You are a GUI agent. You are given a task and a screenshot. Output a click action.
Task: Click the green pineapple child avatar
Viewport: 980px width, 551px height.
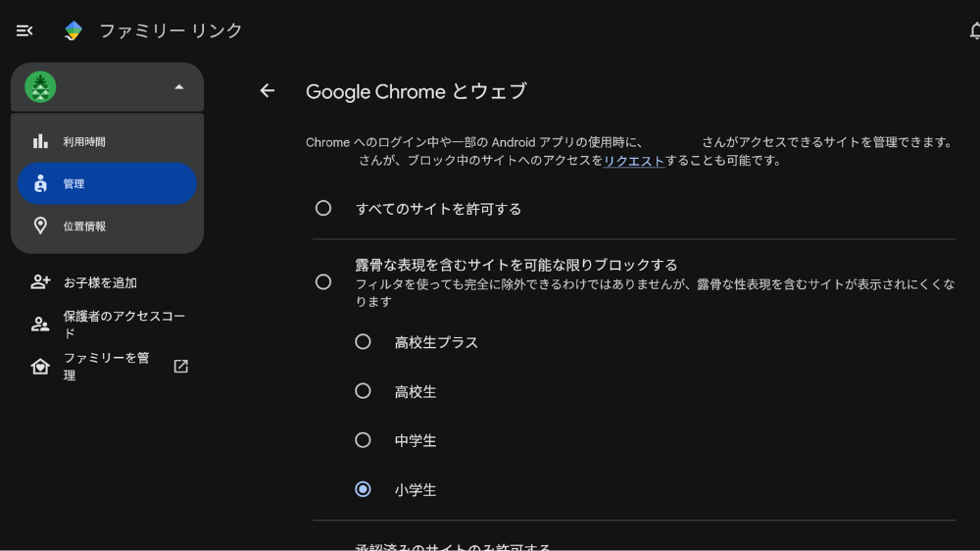point(40,87)
